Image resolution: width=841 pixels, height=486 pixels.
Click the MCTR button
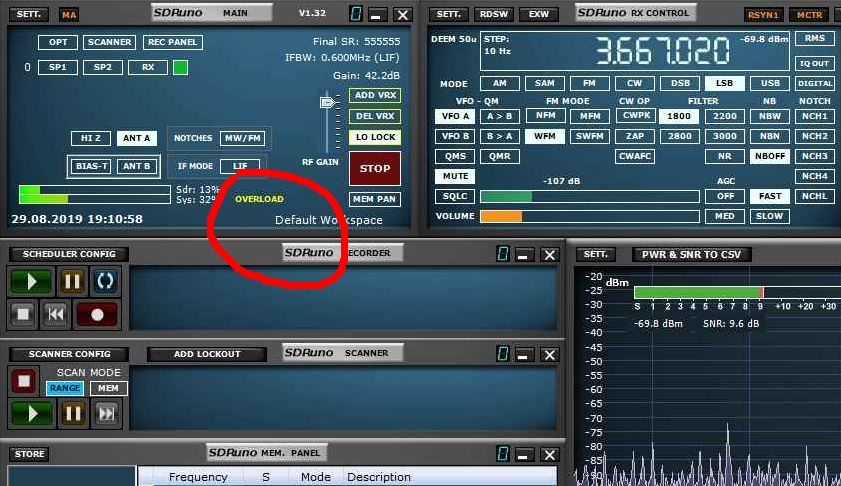tap(809, 15)
